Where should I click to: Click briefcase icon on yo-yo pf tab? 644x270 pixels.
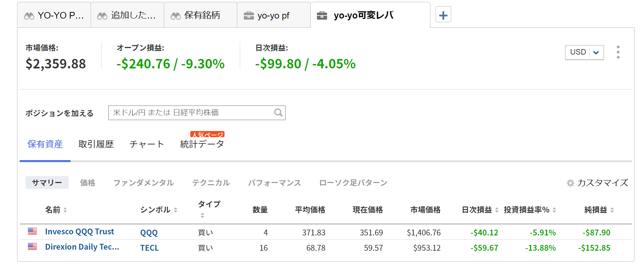coord(249,16)
